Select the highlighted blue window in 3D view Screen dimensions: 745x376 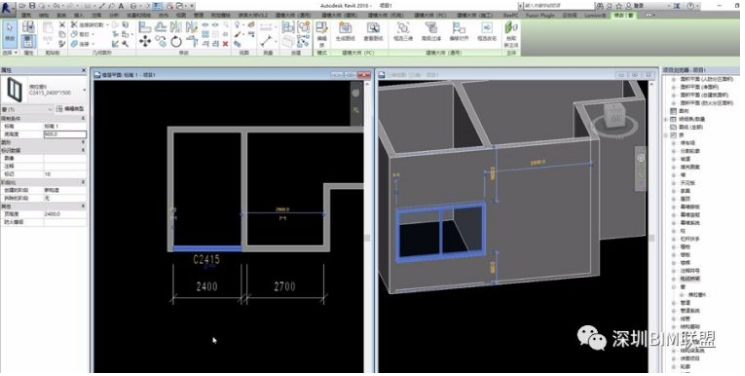click(x=440, y=231)
